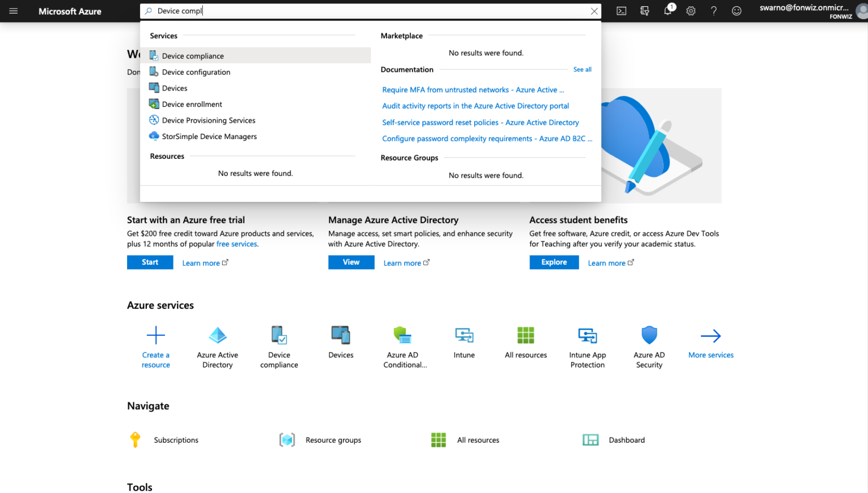868x493 pixels.
Task: Open Azure AD Security service icon
Action: click(x=649, y=335)
